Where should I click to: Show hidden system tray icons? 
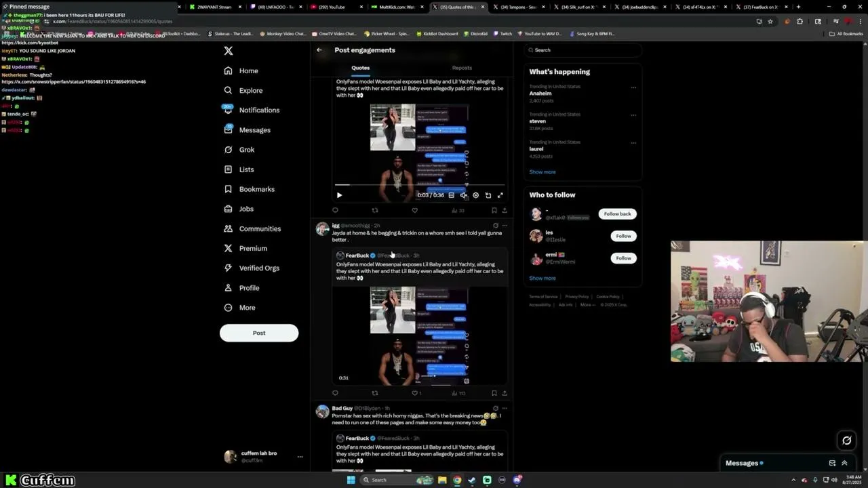pyautogui.click(x=793, y=481)
